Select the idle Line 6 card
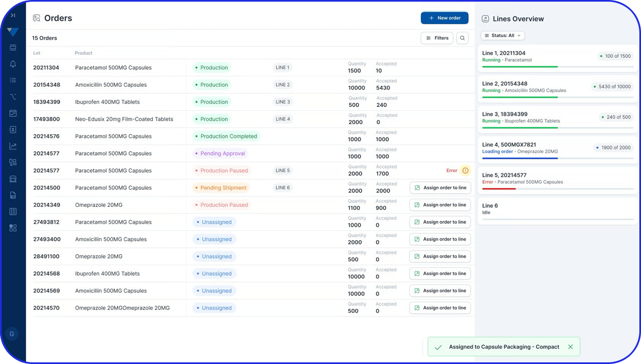Screen dimensions: 641x364 [x=557, y=210]
